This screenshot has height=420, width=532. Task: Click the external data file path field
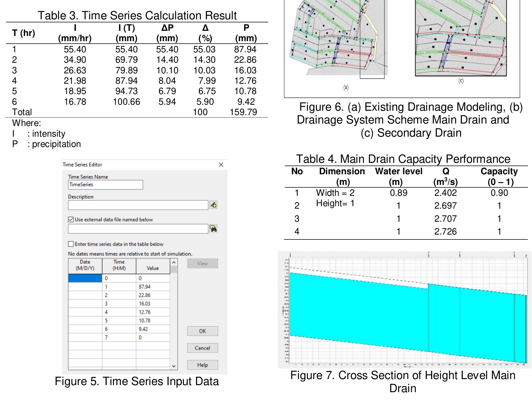click(x=138, y=229)
